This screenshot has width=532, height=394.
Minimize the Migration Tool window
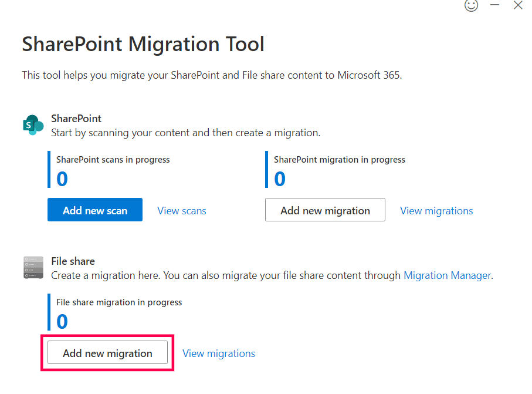(x=495, y=5)
